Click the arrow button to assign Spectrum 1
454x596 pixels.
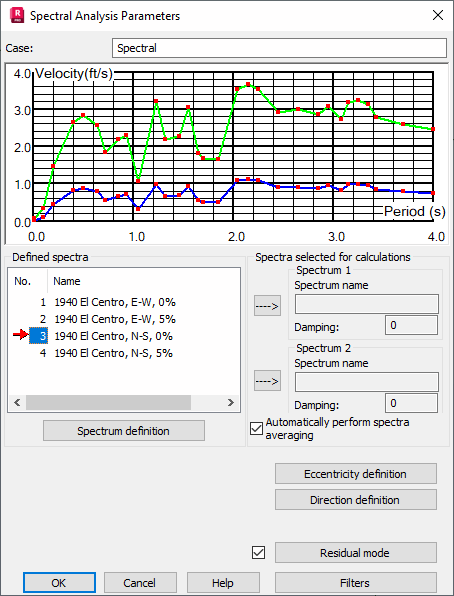pos(267,306)
